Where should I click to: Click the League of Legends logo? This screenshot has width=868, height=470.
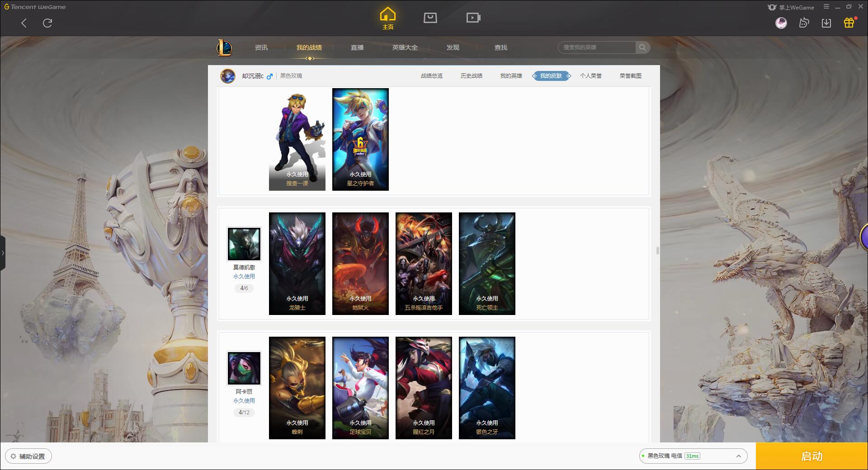tap(225, 47)
